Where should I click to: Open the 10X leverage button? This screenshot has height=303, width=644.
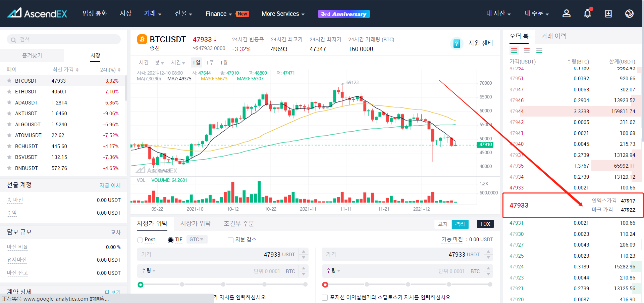(x=485, y=224)
